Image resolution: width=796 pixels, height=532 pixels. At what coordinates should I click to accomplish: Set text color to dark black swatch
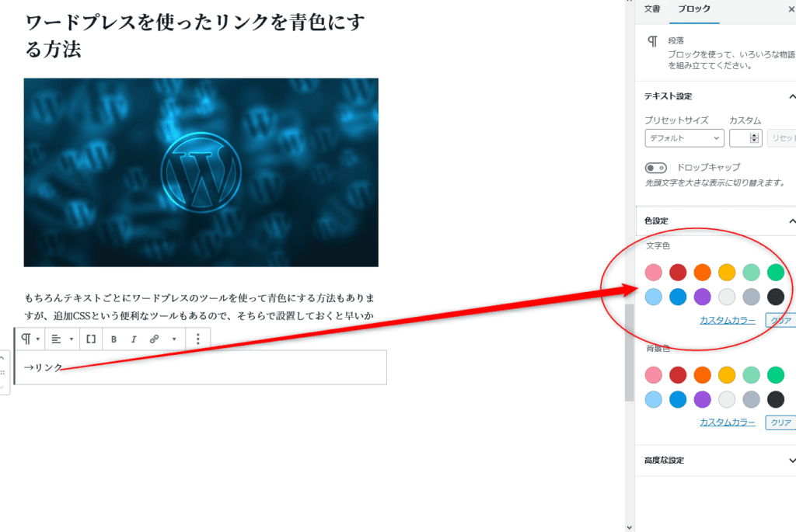click(775, 297)
